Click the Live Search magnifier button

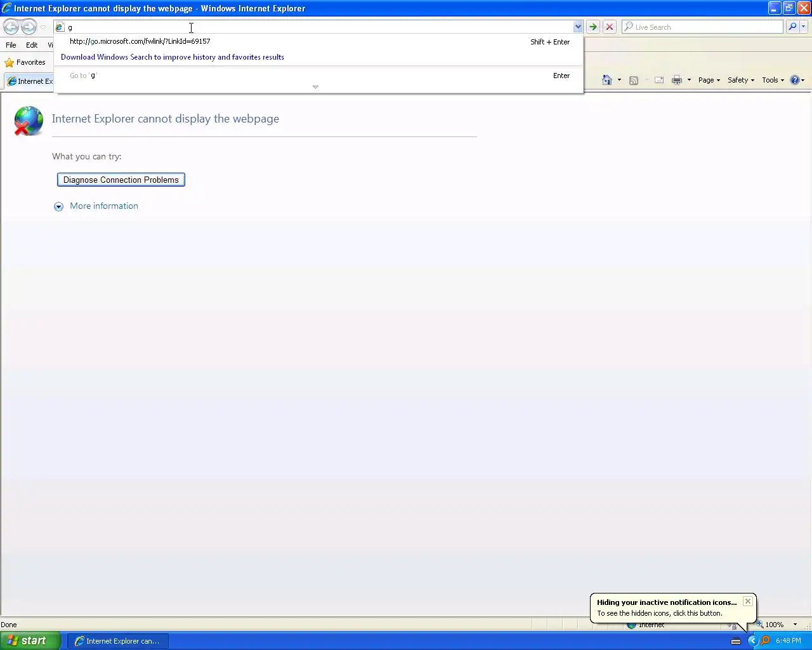792,27
